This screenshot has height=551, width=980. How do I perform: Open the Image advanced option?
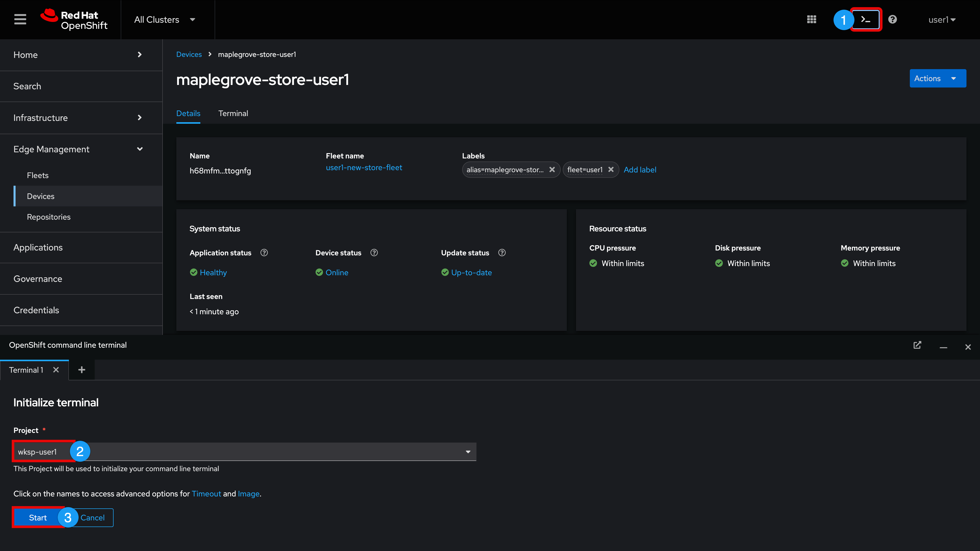248,494
